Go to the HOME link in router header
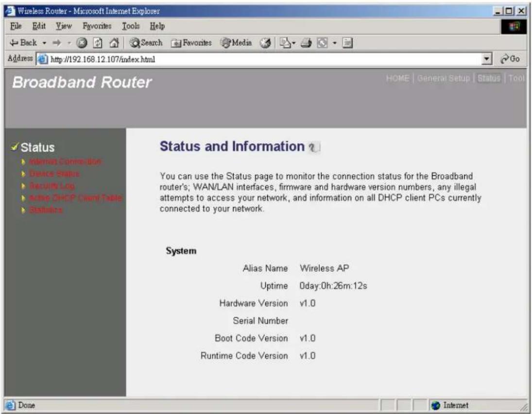 coord(397,78)
